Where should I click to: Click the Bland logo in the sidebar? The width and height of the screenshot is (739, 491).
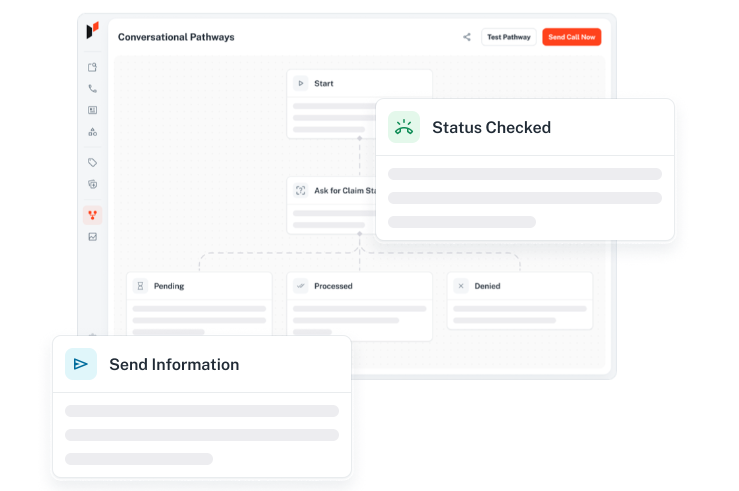click(92, 30)
